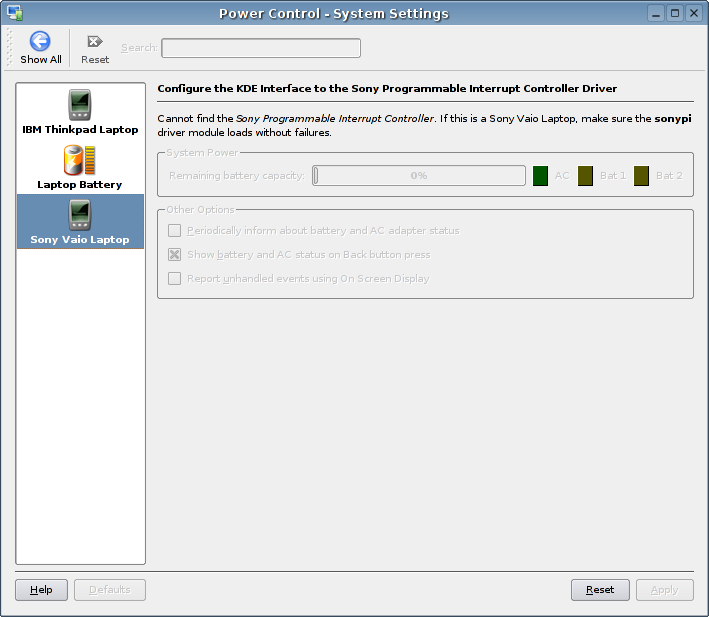Click the 'System Power' group title

coord(202,153)
